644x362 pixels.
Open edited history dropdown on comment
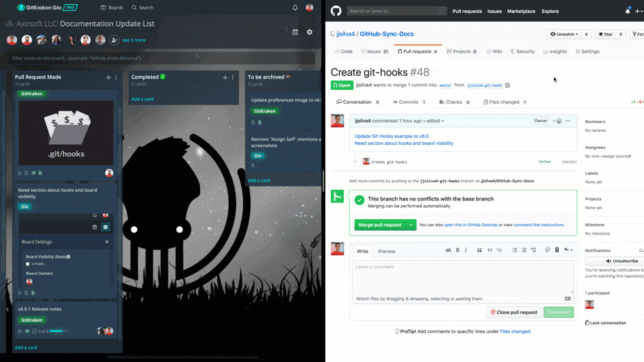tap(435, 121)
